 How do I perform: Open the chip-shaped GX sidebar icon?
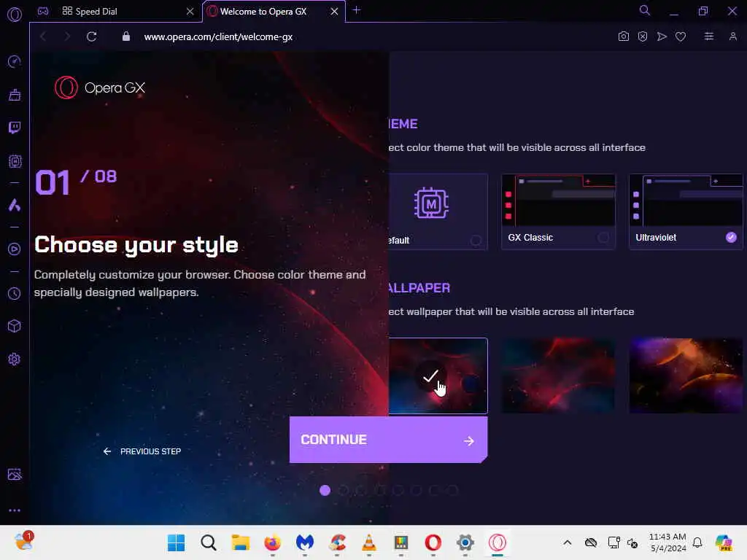point(15,161)
